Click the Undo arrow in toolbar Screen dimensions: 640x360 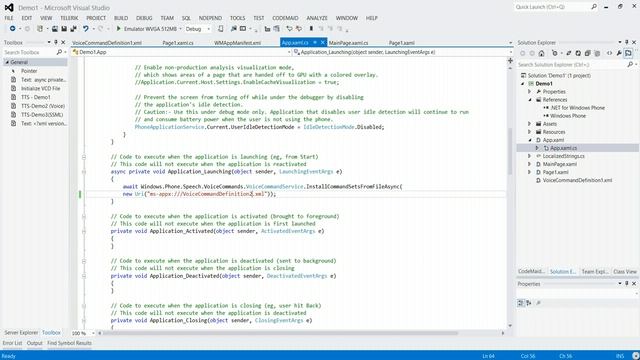pyautogui.click(x=86, y=29)
